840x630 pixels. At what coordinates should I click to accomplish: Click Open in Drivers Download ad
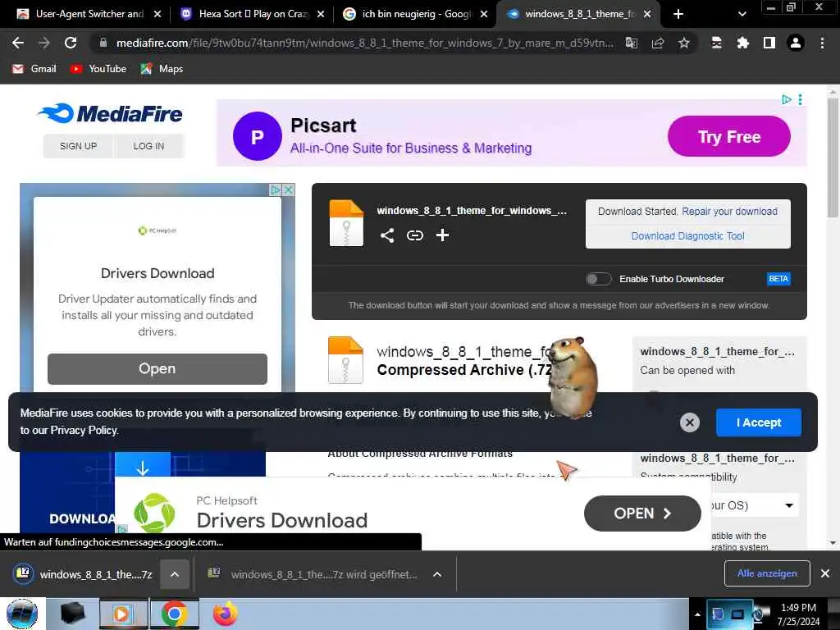[x=157, y=368]
